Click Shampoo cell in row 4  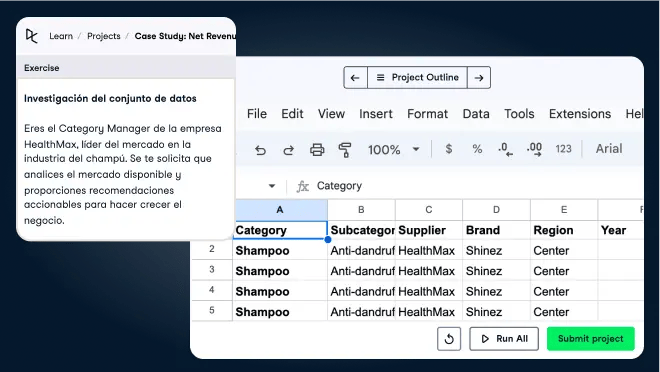(280, 292)
